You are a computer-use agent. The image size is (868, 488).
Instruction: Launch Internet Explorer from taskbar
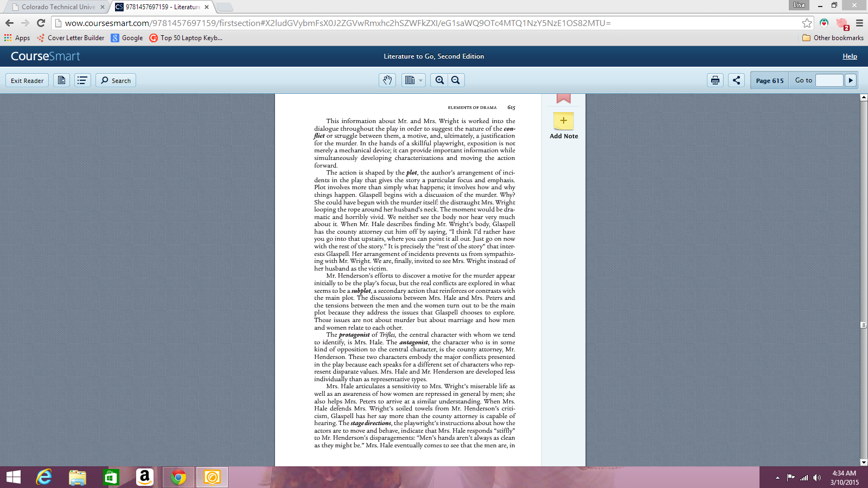coord(44,477)
